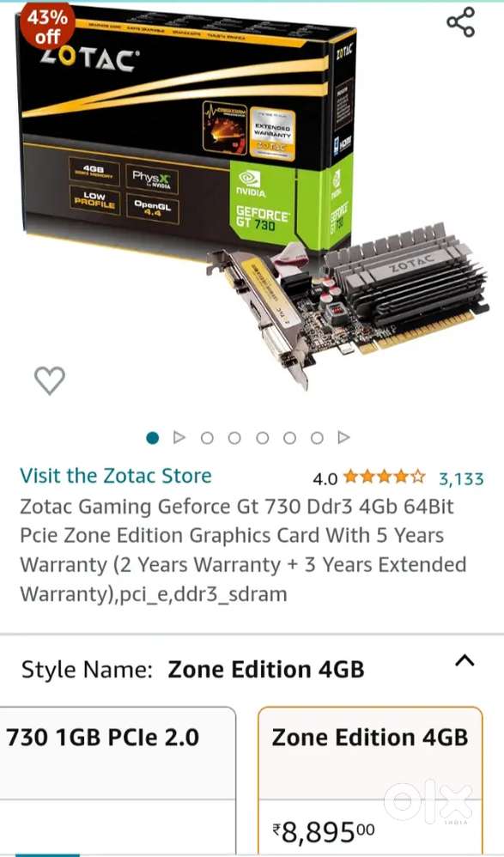Visit the Zotac Store link

pos(116,476)
